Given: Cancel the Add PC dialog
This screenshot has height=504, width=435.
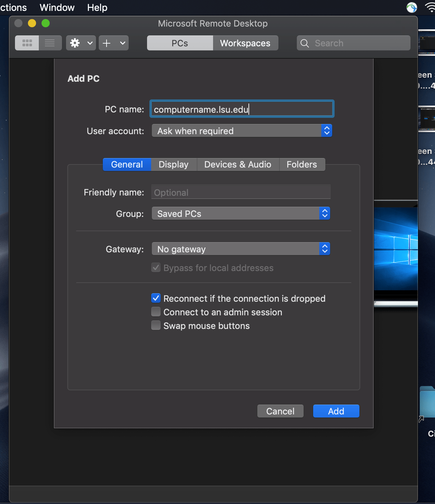Looking at the screenshot, I should coord(280,411).
